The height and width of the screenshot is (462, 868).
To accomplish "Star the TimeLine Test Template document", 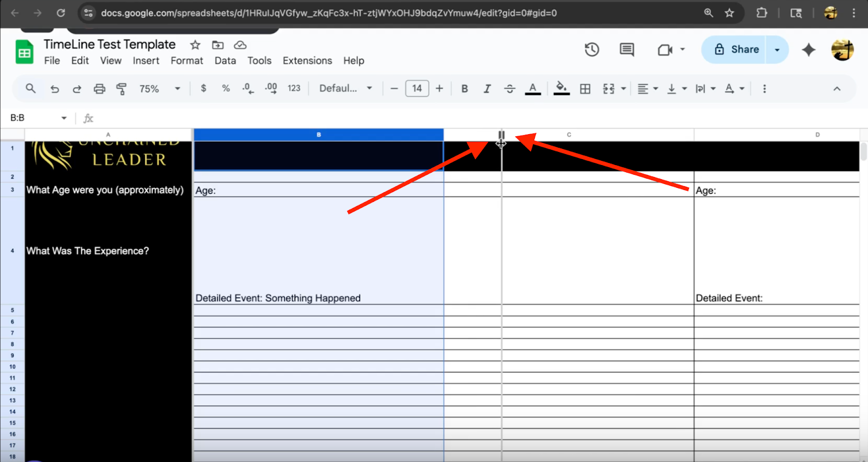I will coord(195,45).
